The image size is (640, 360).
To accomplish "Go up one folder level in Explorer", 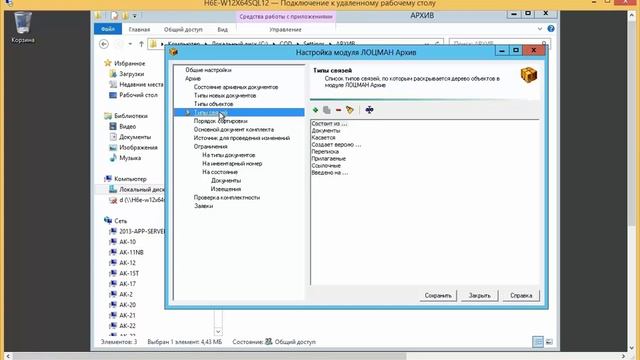I will tap(141, 44).
